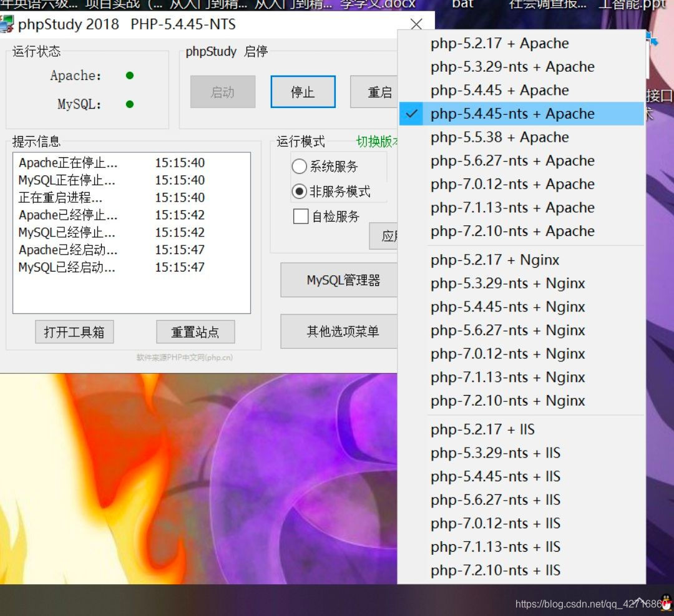Click the 停止 button to stop services

point(303,91)
